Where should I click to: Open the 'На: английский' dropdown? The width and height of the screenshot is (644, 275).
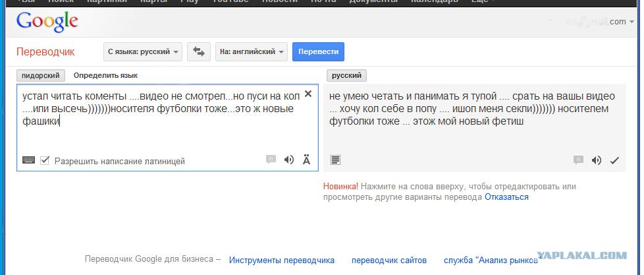coord(252,52)
